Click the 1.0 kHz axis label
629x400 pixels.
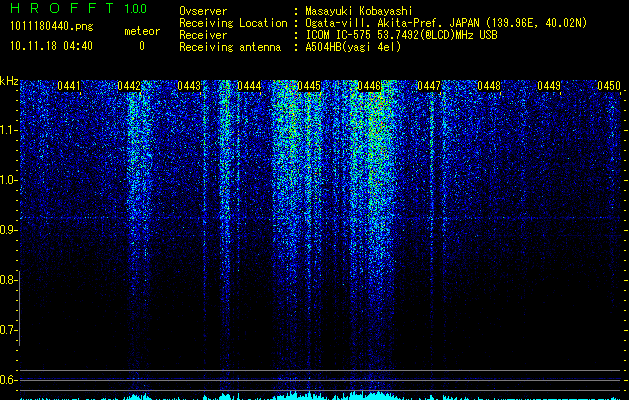[x=9, y=180]
